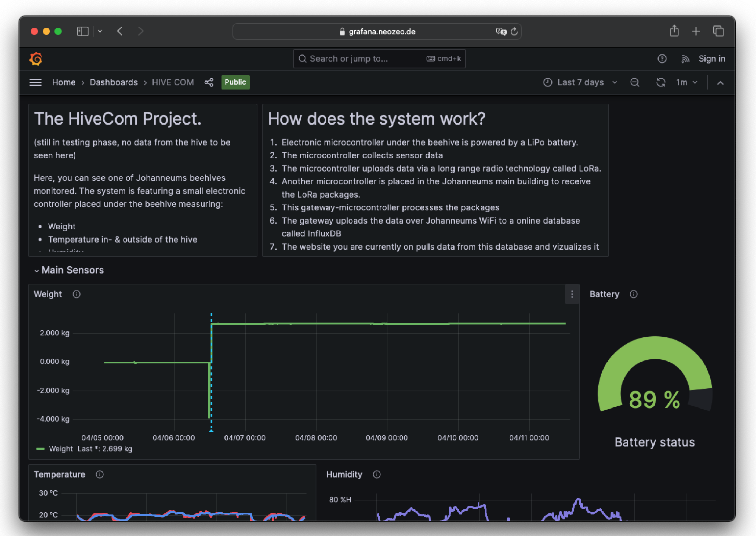The height and width of the screenshot is (536, 756).
Task: Click the help question mark icon
Action: click(662, 59)
